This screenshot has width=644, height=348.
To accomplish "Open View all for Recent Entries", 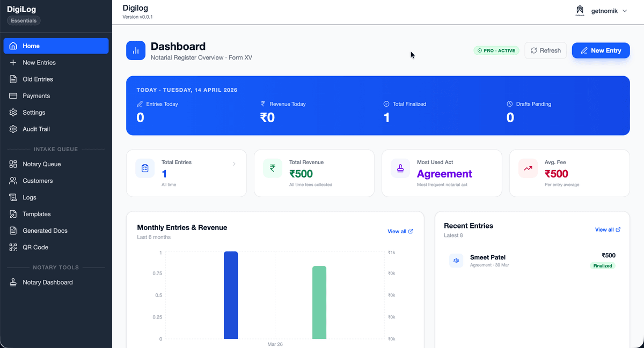I will coord(607,229).
